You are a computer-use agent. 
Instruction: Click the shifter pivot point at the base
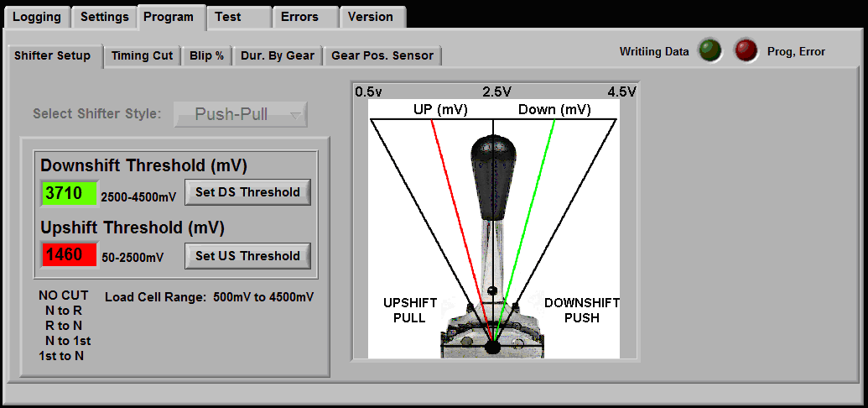pos(492,345)
